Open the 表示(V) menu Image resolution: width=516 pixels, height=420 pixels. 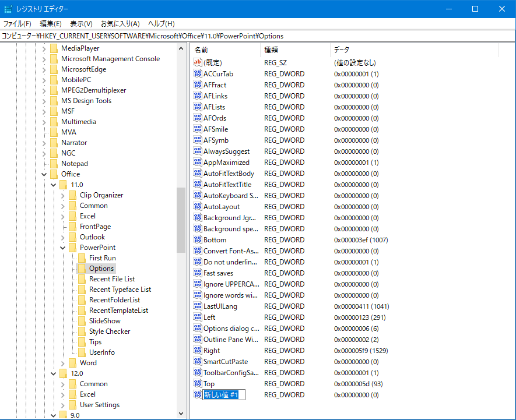[x=81, y=24]
